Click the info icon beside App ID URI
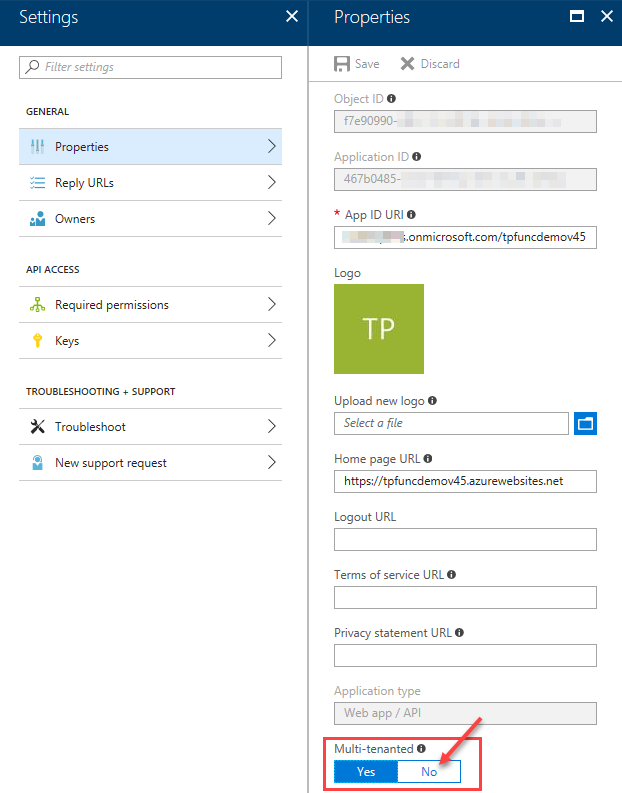Viewport: 622px width, 793px height. coord(412,214)
